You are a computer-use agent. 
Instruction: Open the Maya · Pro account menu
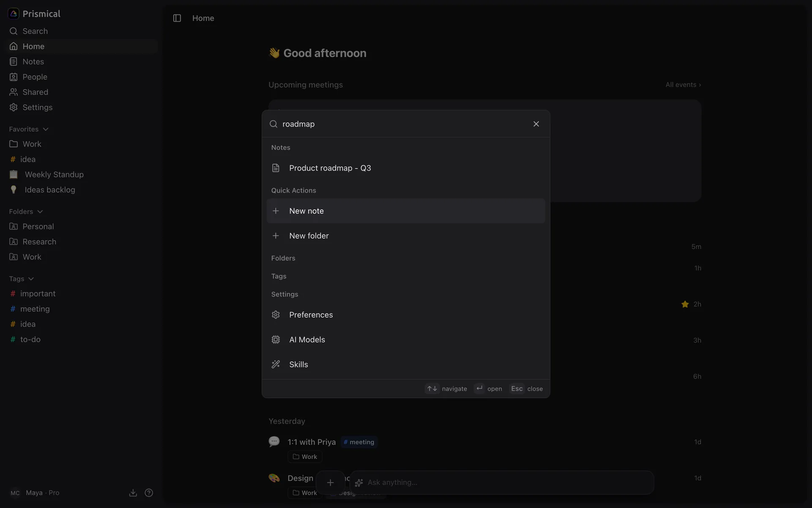pos(35,493)
